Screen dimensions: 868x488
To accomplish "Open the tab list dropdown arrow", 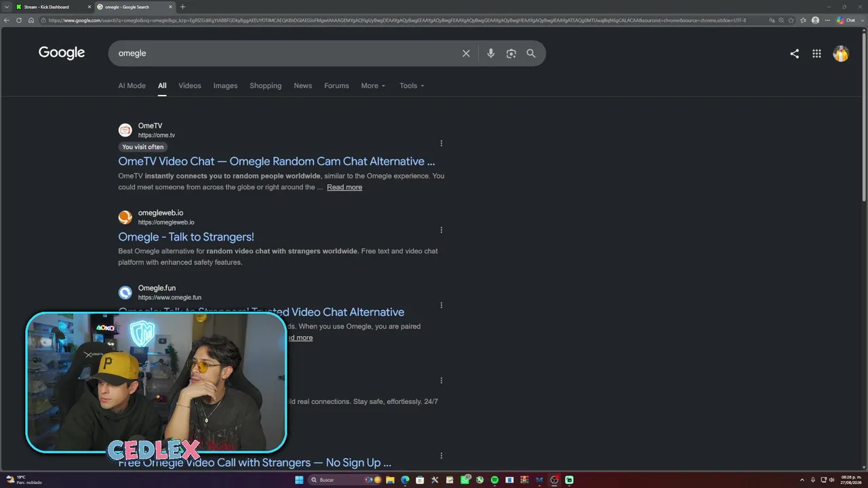I will point(6,7).
